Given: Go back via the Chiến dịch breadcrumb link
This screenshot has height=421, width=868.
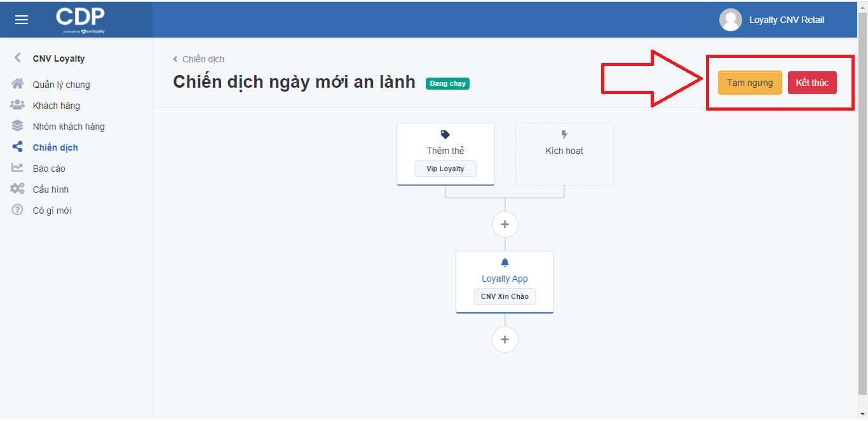Looking at the screenshot, I should [199, 59].
